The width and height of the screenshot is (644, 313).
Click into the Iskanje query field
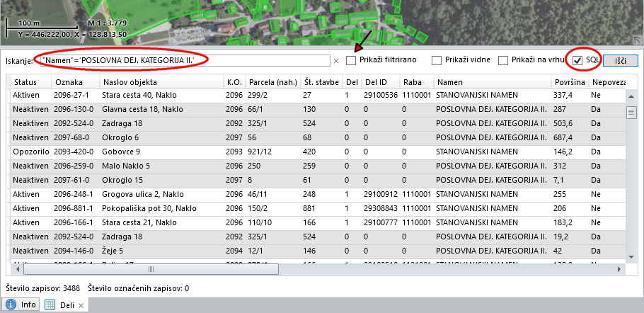tap(184, 61)
